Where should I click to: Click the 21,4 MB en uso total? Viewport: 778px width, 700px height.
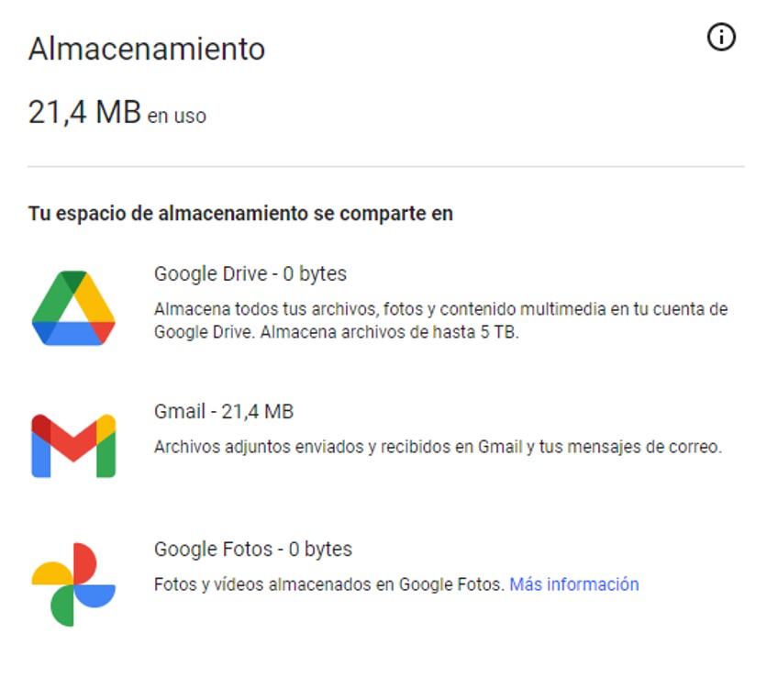pyautogui.click(x=117, y=112)
